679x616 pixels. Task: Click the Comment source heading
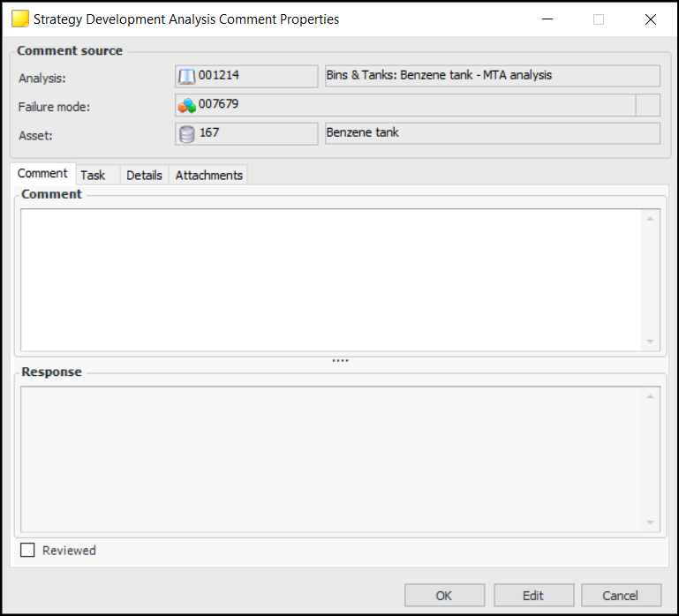point(70,50)
